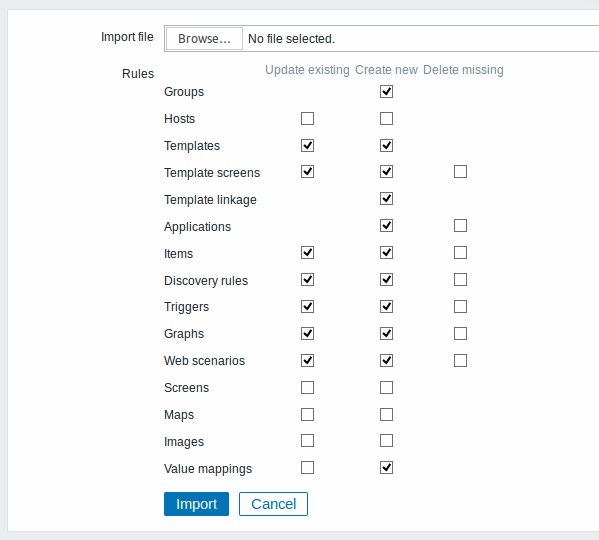The width and height of the screenshot is (599, 540).
Task: Click the Browse... file button
Action: click(204, 39)
